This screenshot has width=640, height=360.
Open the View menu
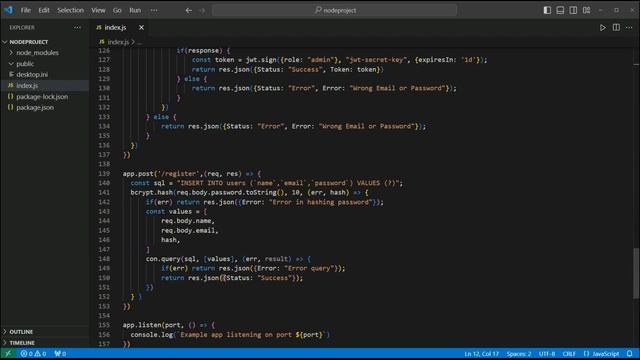point(98,10)
